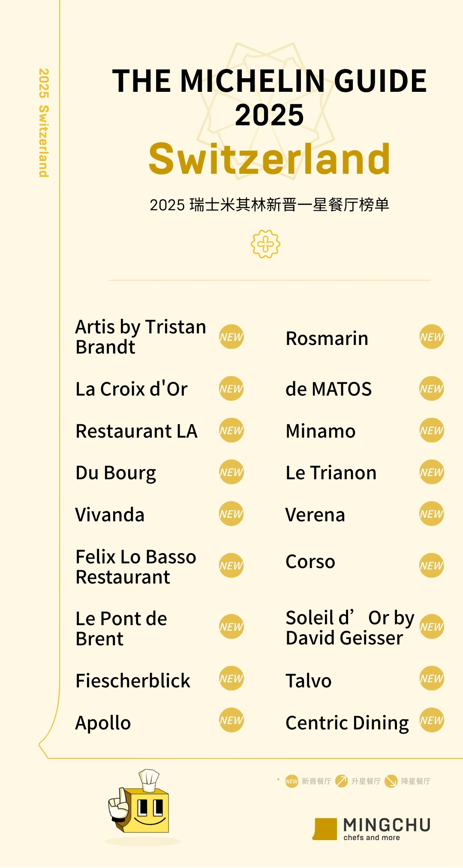Click the Fiescherblick restaurant name
The image size is (463, 868).
point(133,681)
